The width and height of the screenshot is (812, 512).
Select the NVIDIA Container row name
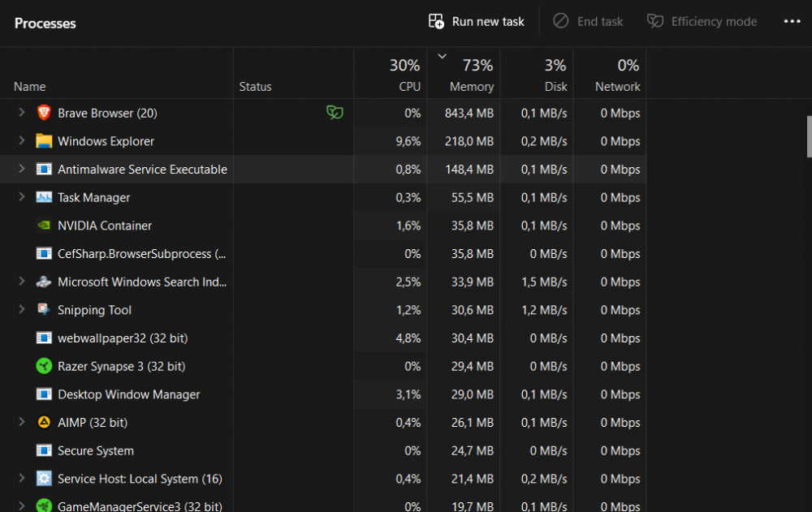[105, 226]
